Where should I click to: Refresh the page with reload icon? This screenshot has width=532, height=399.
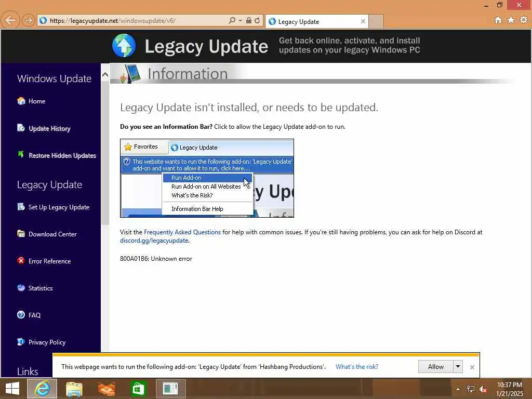pos(257,20)
